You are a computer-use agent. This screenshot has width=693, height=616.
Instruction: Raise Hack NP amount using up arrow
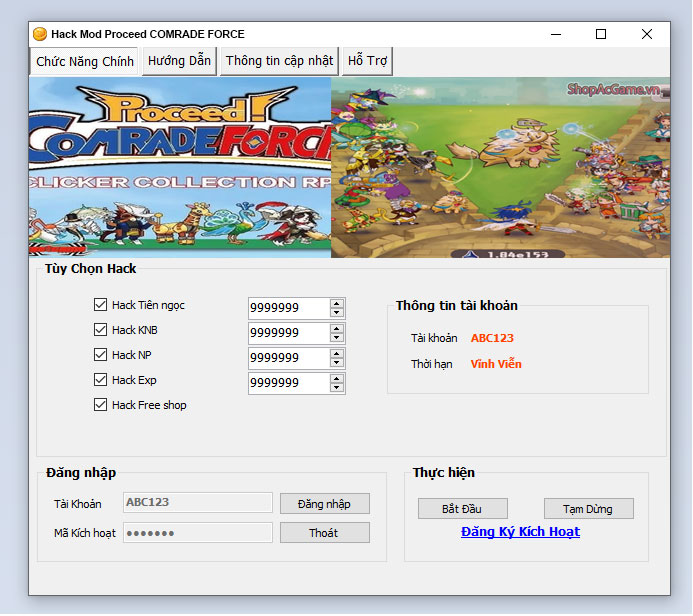coord(337,354)
